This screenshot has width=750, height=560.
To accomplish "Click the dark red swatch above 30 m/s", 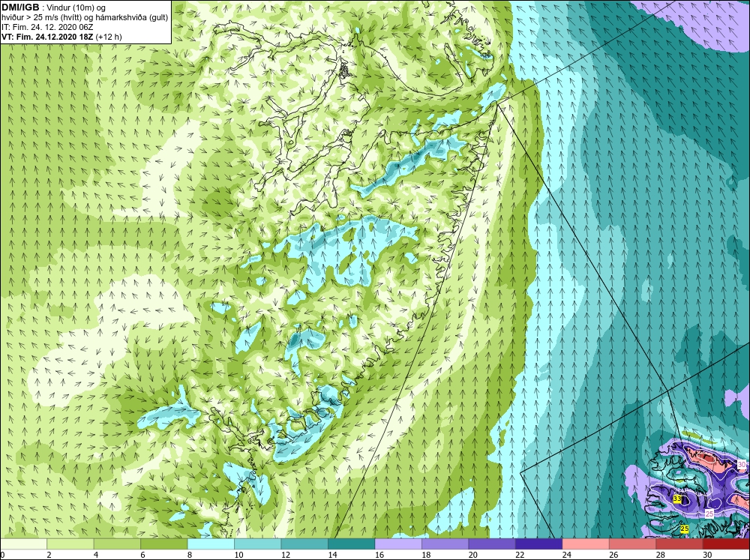I will point(727,544).
